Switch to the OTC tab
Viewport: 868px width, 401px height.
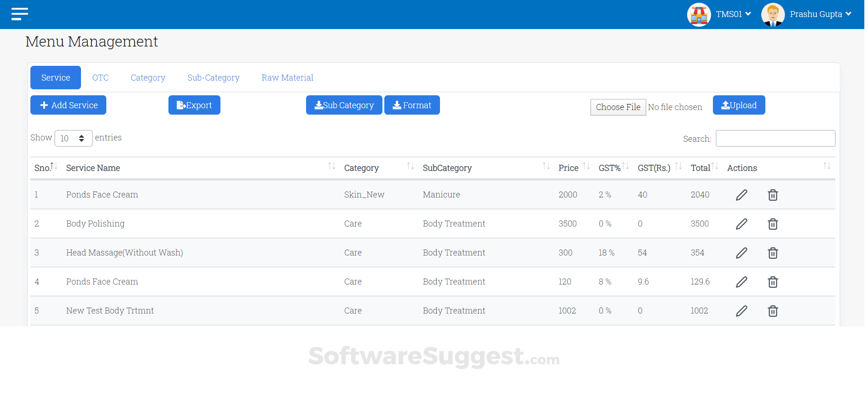[100, 78]
